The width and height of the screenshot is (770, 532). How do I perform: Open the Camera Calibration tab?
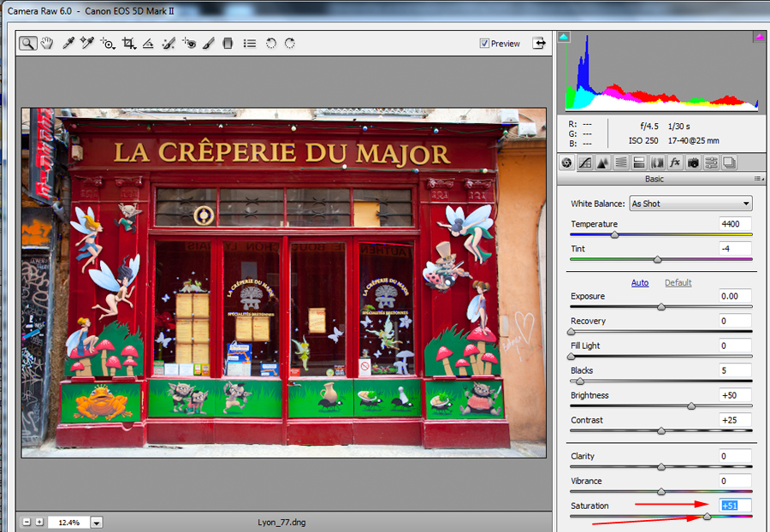click(693, 163)
